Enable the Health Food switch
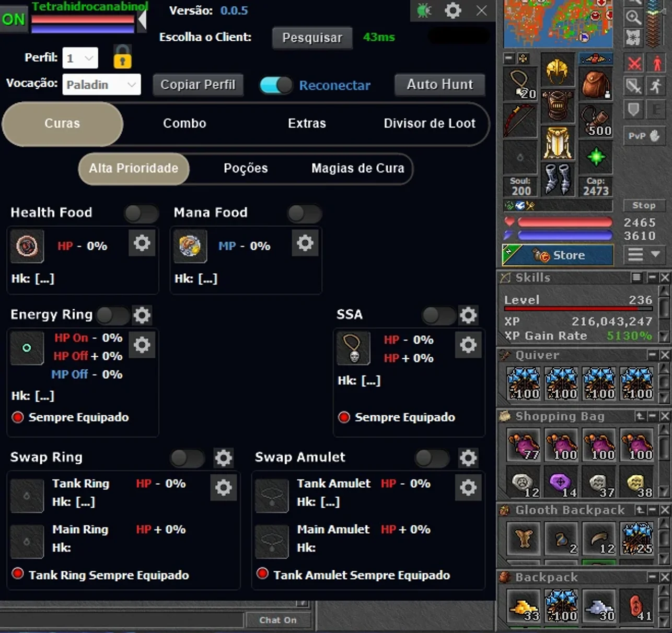672x633 pixels. [142, 213]
